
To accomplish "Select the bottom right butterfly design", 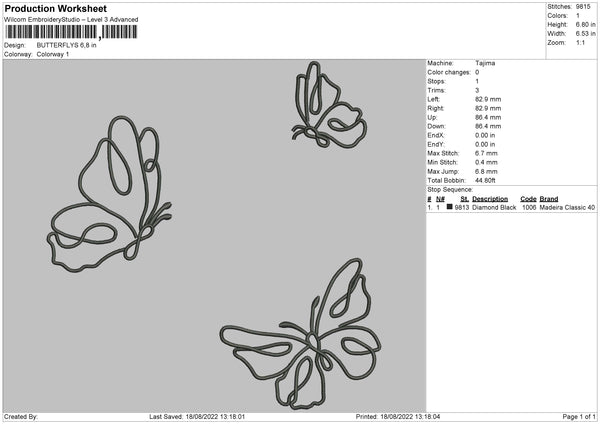I will 301,334.
